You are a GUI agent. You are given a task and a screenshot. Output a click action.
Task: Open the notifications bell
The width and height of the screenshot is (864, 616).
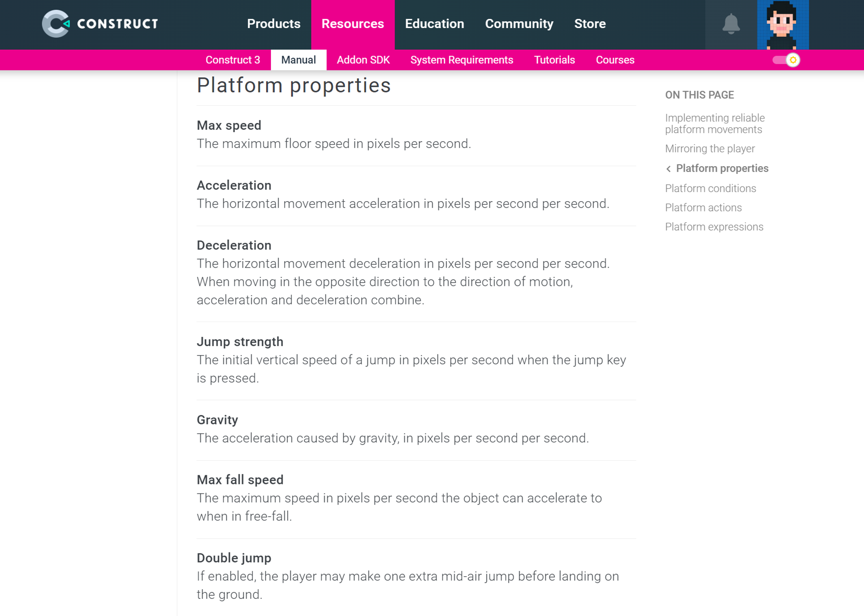click(731, 24)
